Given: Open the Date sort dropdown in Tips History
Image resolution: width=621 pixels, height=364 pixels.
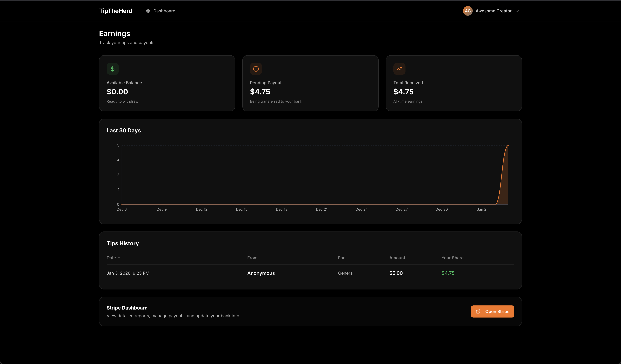Looking at the screenshot, I should pos(113,258).
